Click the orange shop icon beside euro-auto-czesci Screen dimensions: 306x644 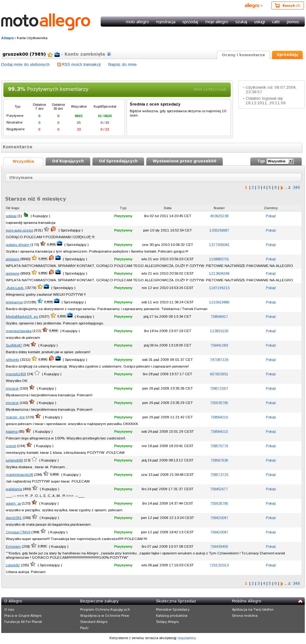pos(53,229)
